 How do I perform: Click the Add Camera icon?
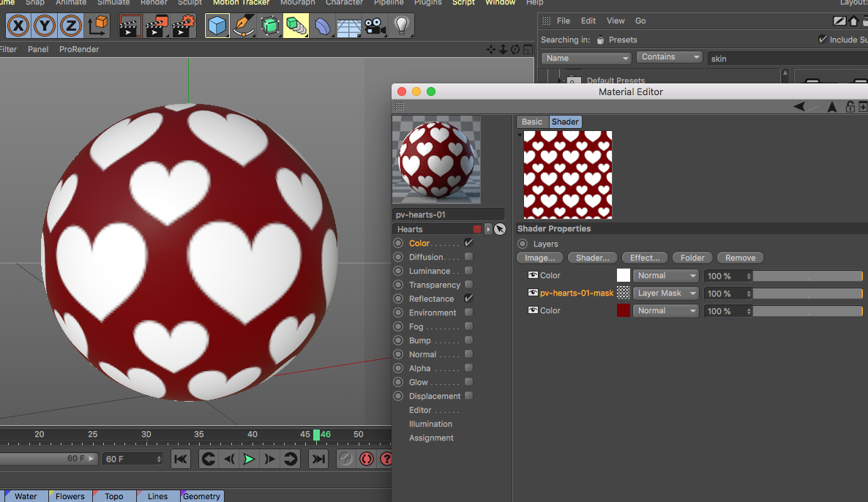coord(375,26)
